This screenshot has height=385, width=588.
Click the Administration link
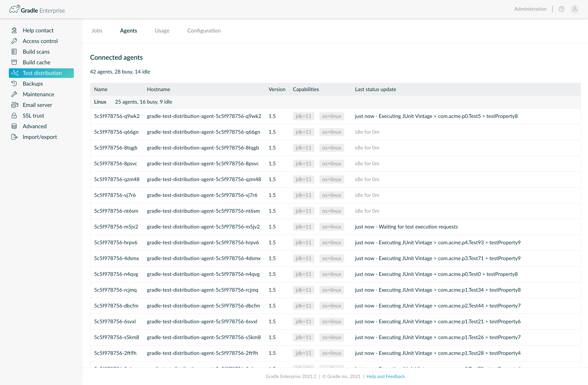pyautogui.click(x=530, y=9)
